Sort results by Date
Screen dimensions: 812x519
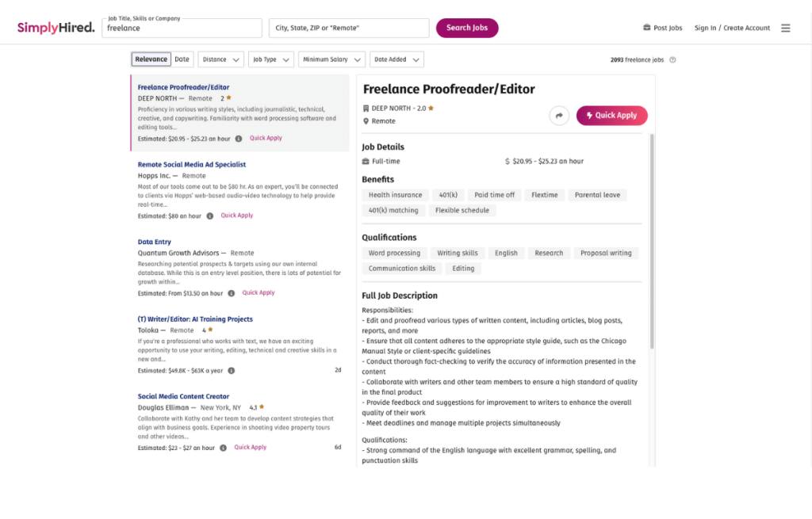(x=182, y=59)
